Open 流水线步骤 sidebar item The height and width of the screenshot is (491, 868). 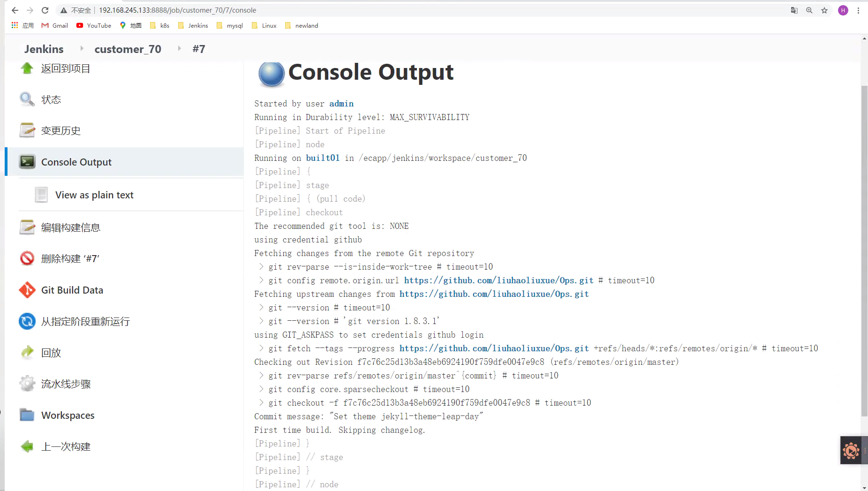pos(66,384)
